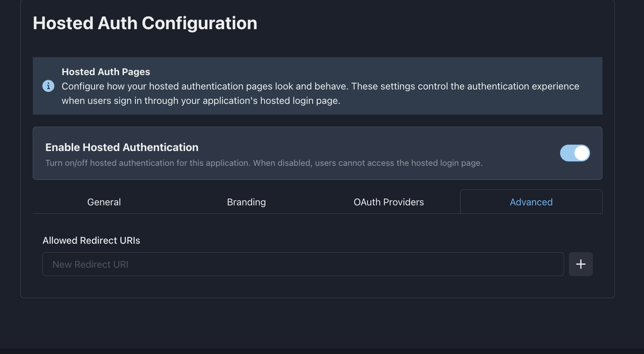Switch to the General tab
The width and height of the screenshot is (644, 354).
coord(104,202)
